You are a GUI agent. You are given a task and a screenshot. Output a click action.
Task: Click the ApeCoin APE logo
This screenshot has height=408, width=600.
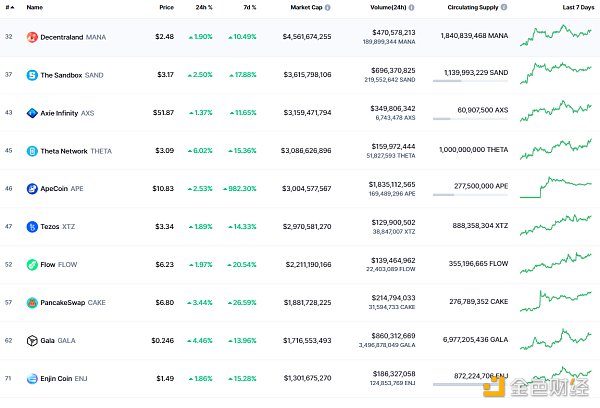coord(32,188)
